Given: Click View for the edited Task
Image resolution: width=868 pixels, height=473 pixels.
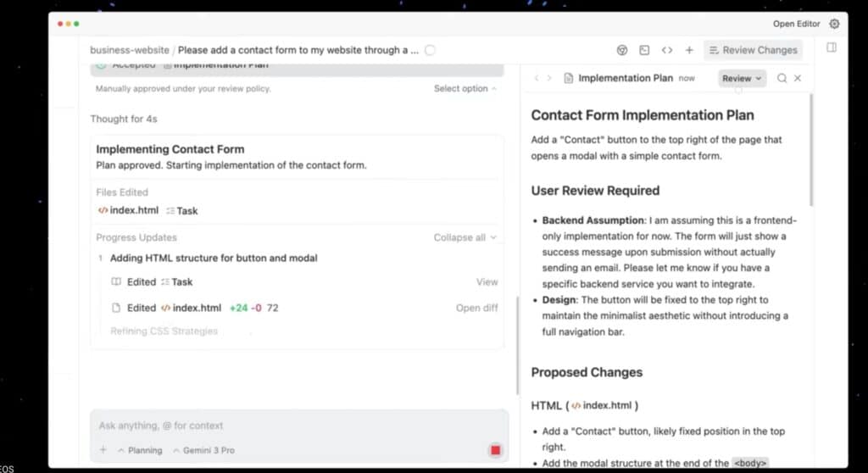Looking at the screenshot, I should 487,282.
